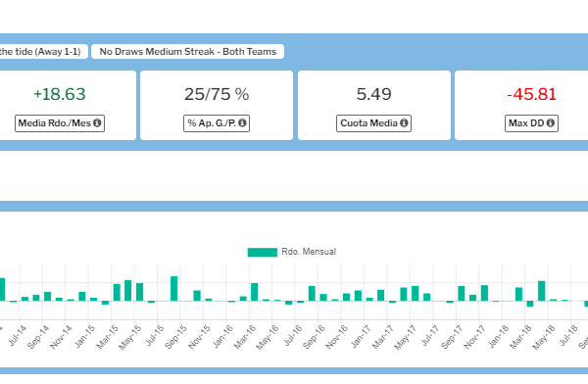
Task: Open the Media Rdo./Mes label button
Action: pos(60,123)
